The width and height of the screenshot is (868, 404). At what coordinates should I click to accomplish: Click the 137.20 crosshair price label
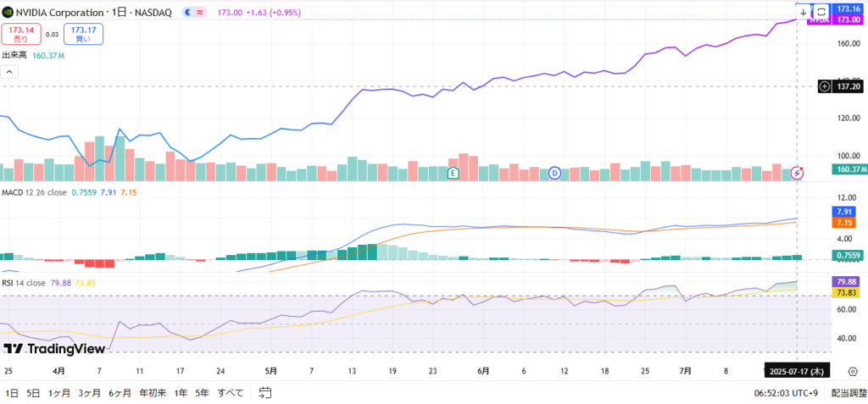coord(848,86)
